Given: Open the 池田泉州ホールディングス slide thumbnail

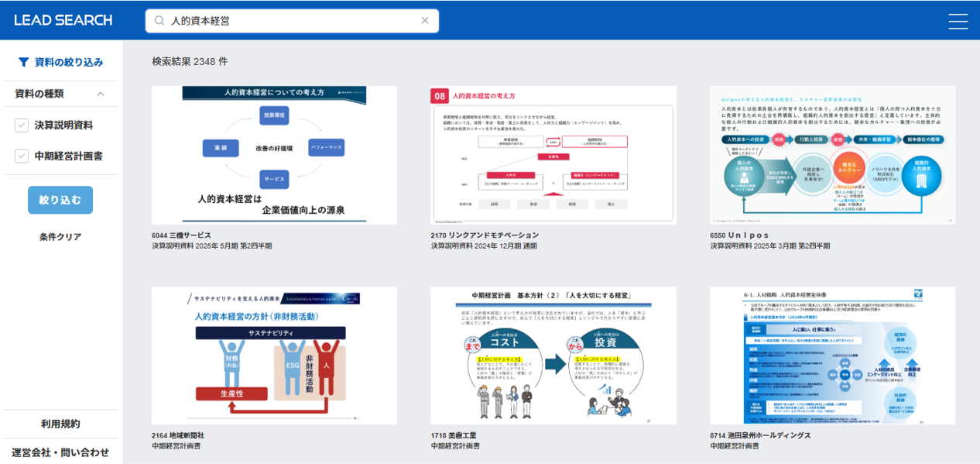Looking at the screenshot, I should pos(833,356).
